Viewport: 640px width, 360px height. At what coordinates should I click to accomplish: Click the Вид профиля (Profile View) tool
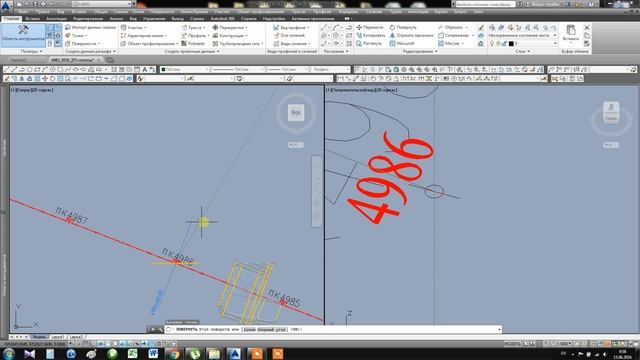pyautogui.click(x=291, y=27)
